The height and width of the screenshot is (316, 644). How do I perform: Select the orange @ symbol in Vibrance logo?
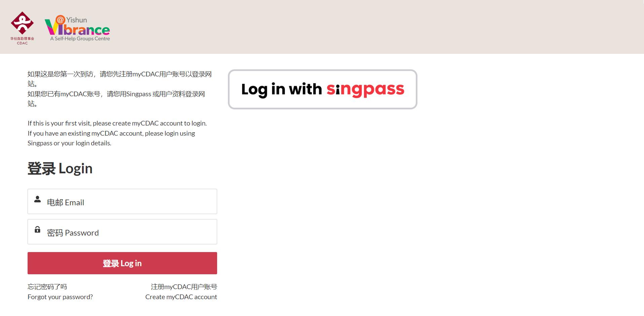(60, 20)
